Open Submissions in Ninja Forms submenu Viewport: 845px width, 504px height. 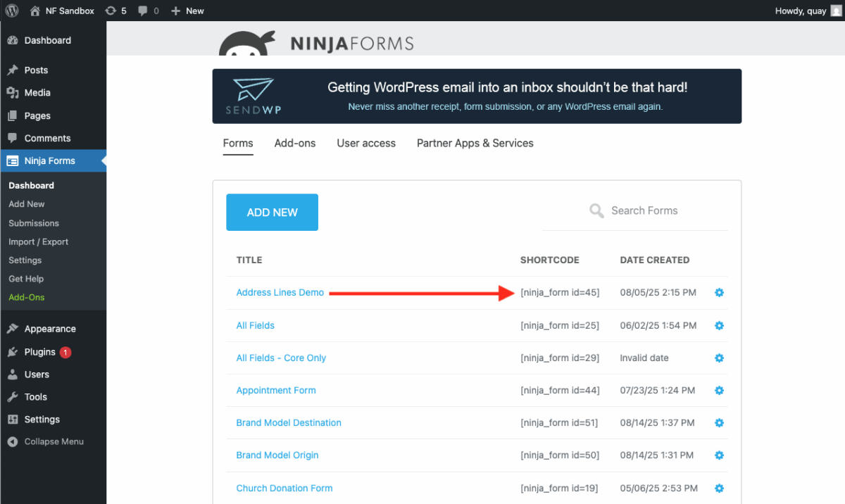(34, 223)
